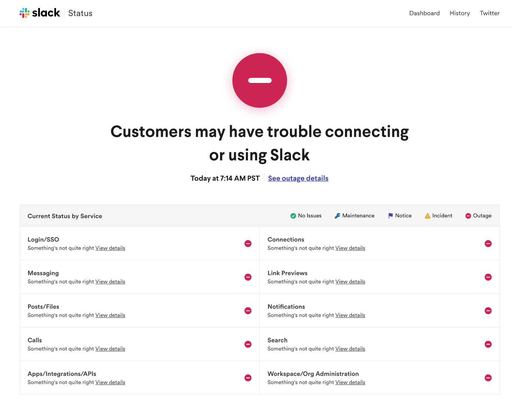View details for Messaging
The height and width of the screenshot is (420, 512).
(110, 282)
